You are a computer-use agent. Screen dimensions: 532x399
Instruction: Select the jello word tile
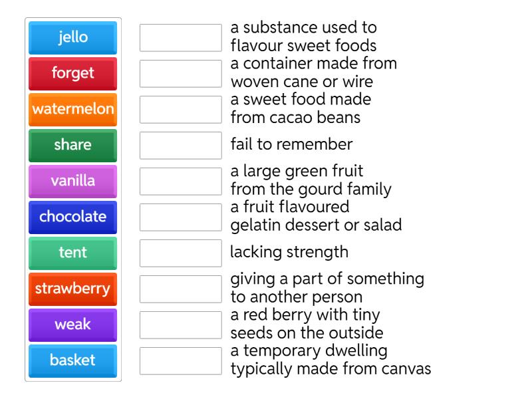pos(72,38)
